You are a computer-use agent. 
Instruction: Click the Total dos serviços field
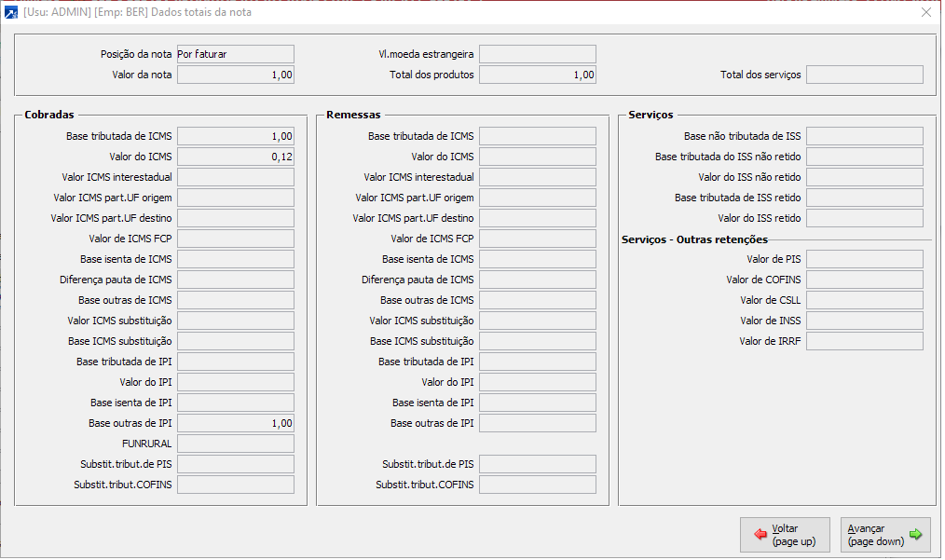pos(864,75)
